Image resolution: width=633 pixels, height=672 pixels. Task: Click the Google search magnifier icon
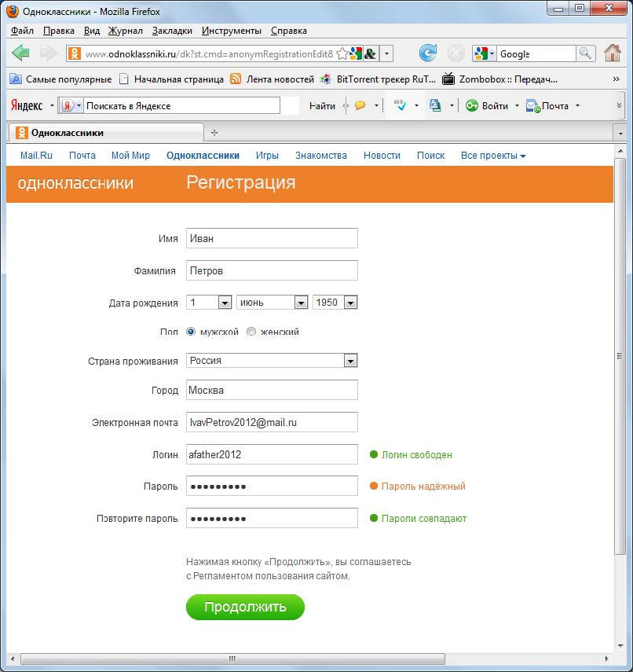(x=586, y=53)
